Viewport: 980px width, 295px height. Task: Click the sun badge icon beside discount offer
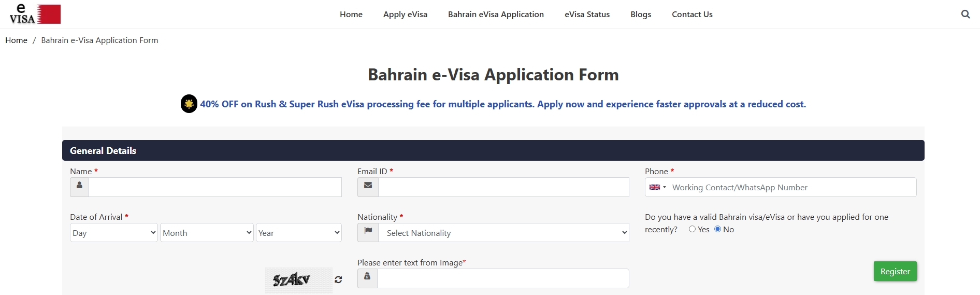(189, 104)
